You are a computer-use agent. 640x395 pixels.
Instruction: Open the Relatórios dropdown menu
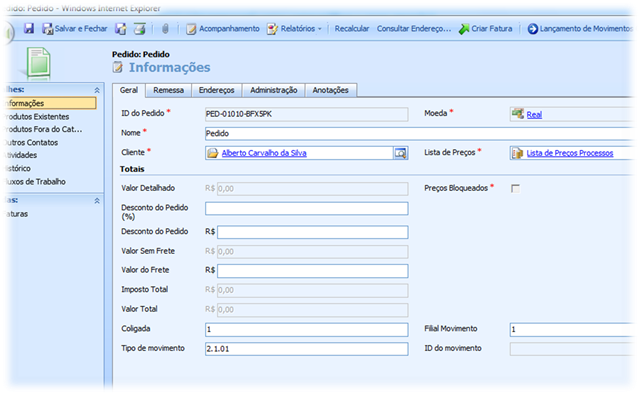pyautogui.click(x=294, y=29)
